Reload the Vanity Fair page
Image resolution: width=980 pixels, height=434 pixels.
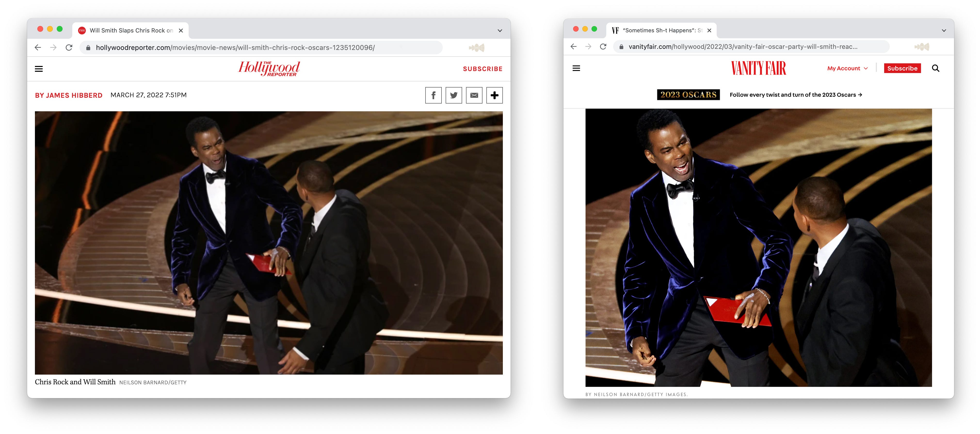click(603, 46)
